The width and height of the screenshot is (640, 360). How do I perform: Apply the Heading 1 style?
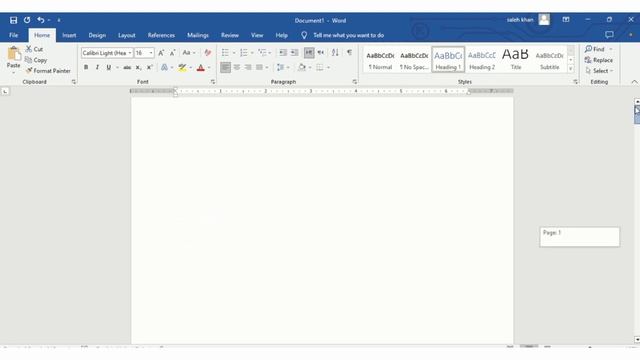pos(448,60)
